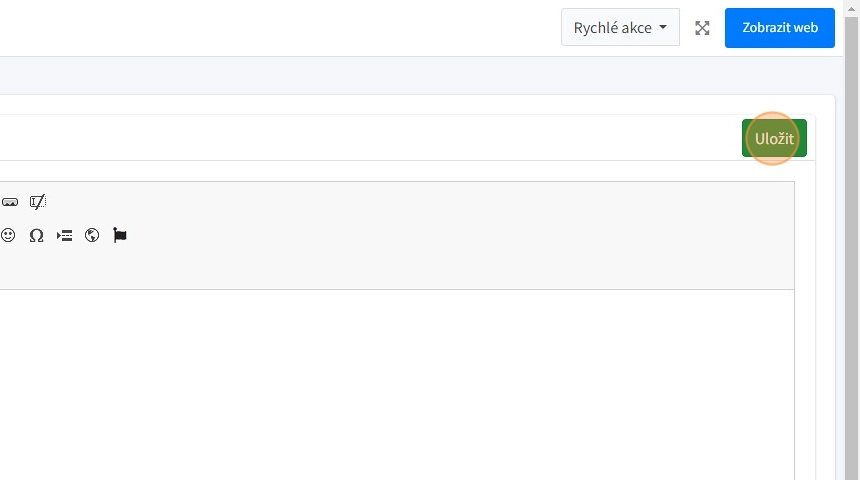Insert a page break for printing
This screenshot has width=860, height=480.
(x=64, y=236)
